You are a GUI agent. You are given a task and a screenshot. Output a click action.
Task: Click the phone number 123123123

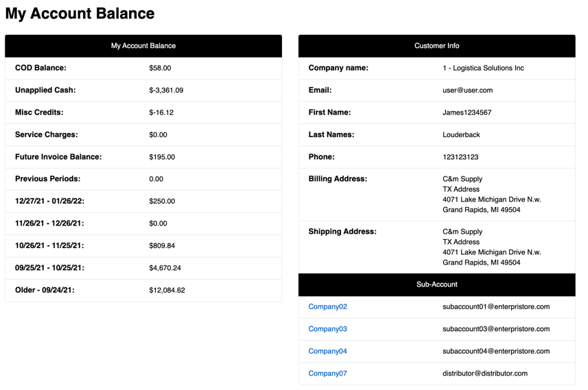pyautogui.click(x=460, y=156)
